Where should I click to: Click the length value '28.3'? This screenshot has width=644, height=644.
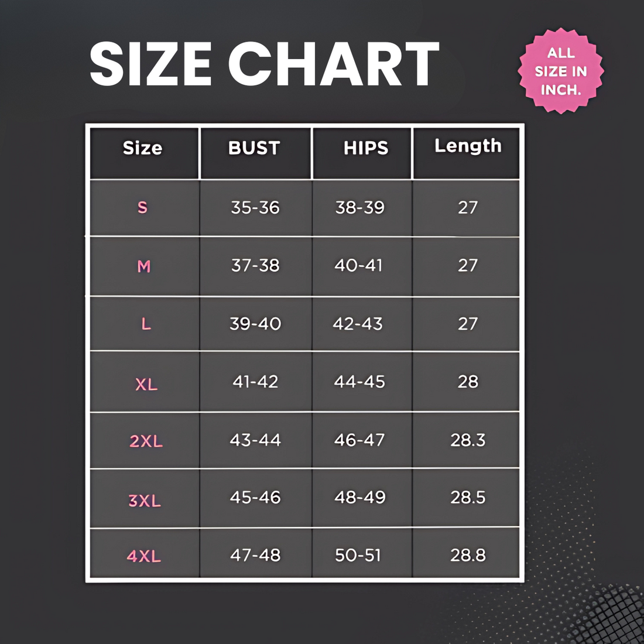(468, 440)
